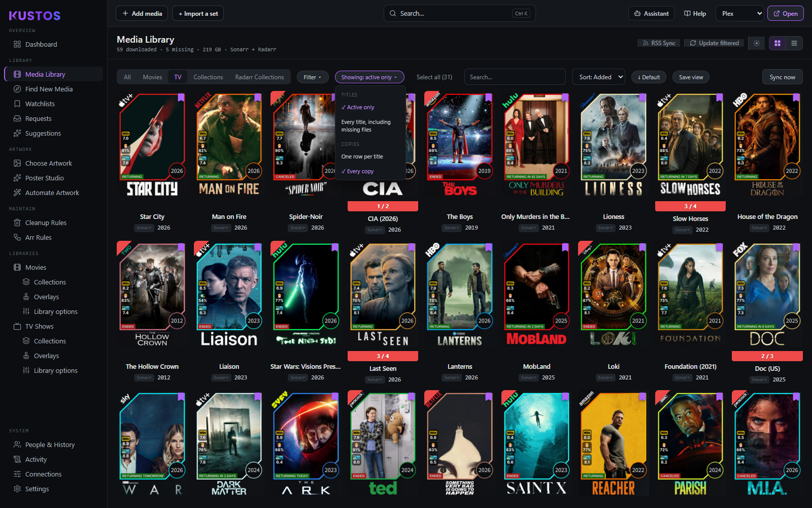Open Cleanup Rules
This screenshot has width=812, height=508.
54,223
